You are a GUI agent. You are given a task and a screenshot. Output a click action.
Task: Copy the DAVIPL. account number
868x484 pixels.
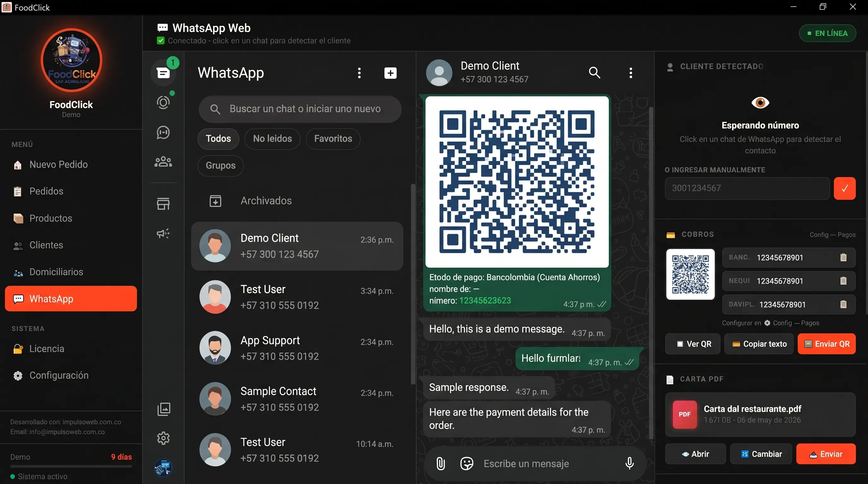click(843, 304)
